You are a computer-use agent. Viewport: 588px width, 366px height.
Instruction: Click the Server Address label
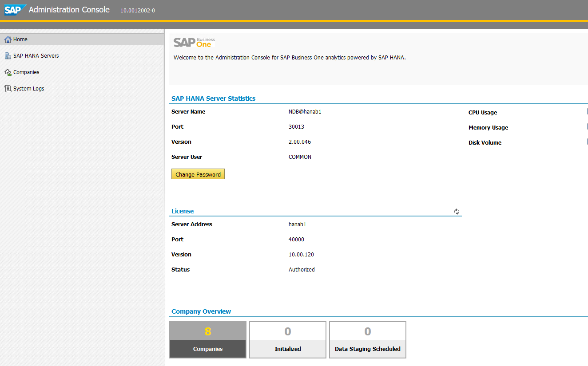(x=192, y=224)
